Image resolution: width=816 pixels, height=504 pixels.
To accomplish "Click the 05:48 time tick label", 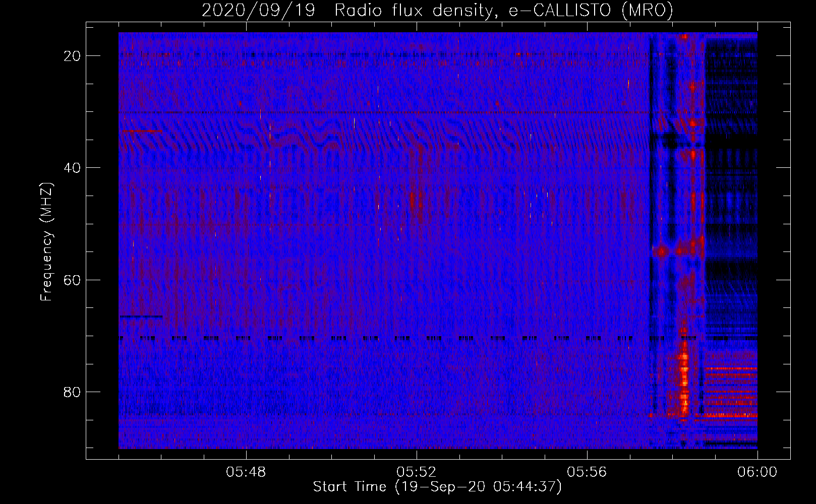I will [x=246, y=472].
